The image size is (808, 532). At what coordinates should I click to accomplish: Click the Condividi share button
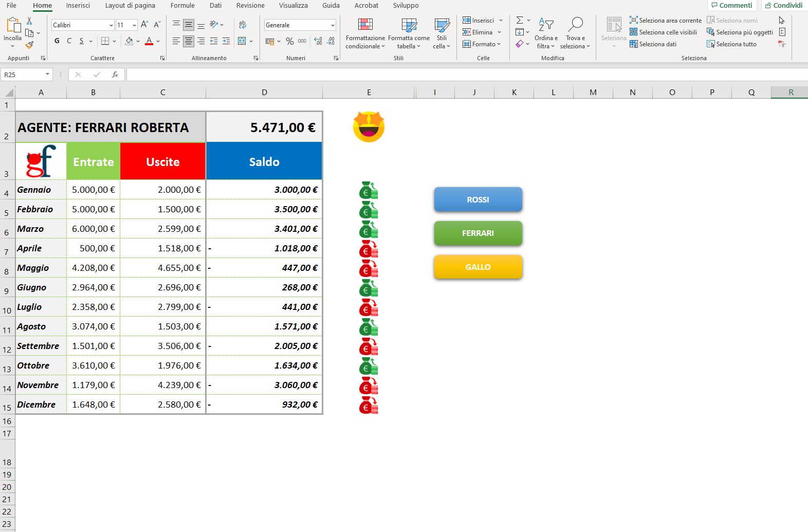coord(784,5)
